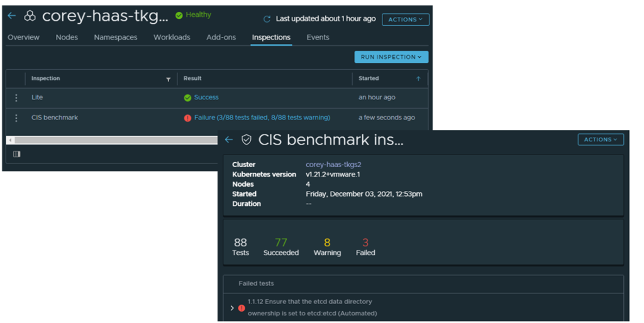Screen dimensions: 644x323
Task: Click the 8 Warning count
Action: tap(327, 247)
